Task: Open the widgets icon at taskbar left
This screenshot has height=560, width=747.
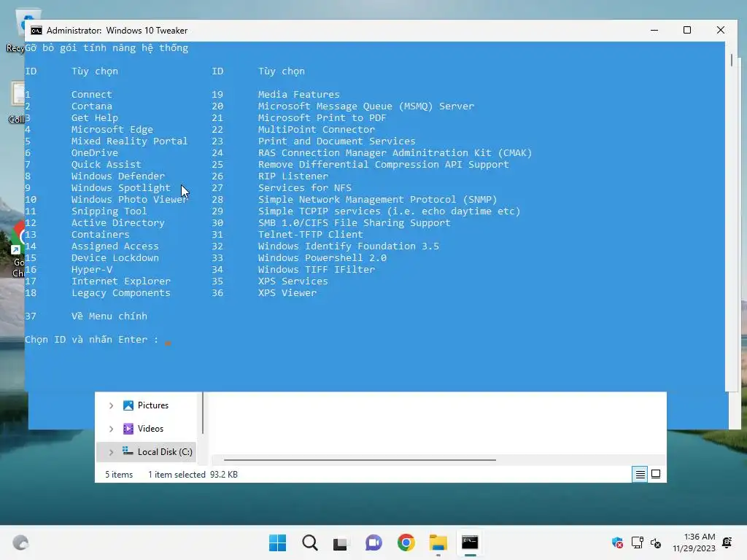Action: coord(20,542)
